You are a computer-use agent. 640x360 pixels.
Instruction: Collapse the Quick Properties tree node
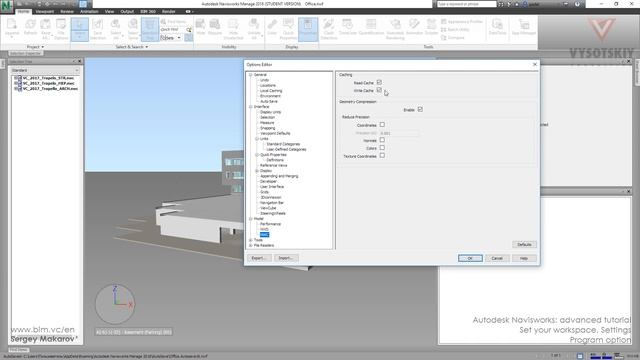(257, 155)
